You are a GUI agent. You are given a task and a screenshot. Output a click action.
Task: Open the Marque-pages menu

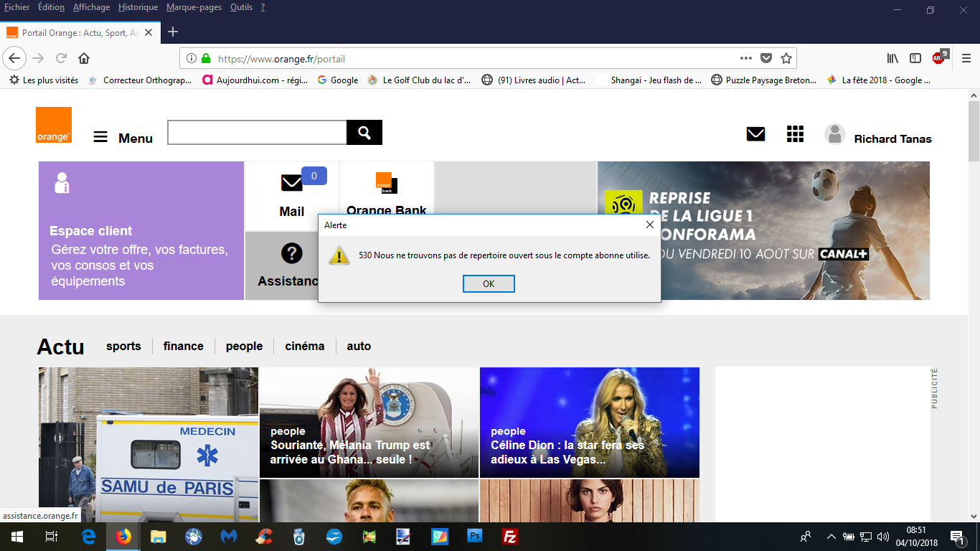[194, 7]
